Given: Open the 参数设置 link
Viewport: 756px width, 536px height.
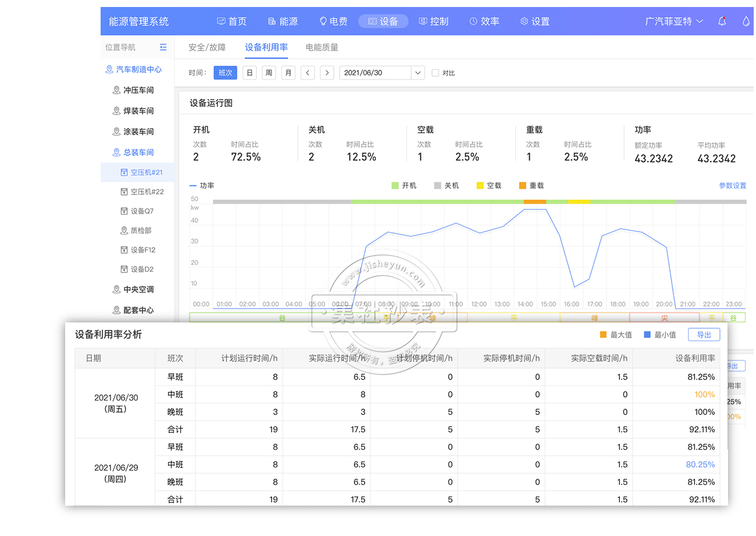Looking at the screenshot, I should (732, 186).
